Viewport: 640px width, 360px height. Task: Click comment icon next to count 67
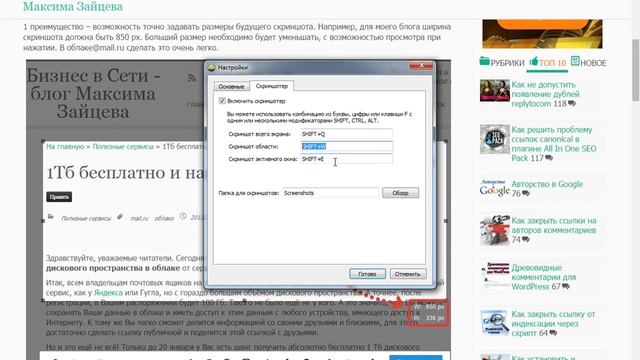pos(566,287)
